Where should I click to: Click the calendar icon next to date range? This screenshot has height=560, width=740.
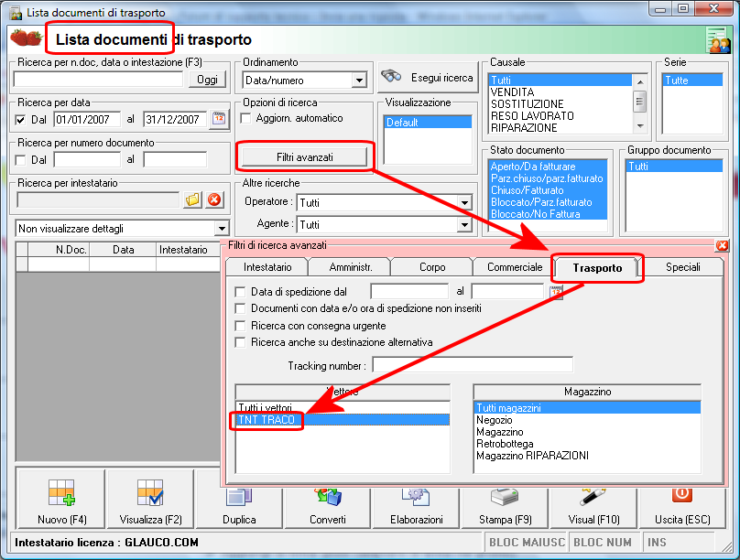[x=219, y=118]
